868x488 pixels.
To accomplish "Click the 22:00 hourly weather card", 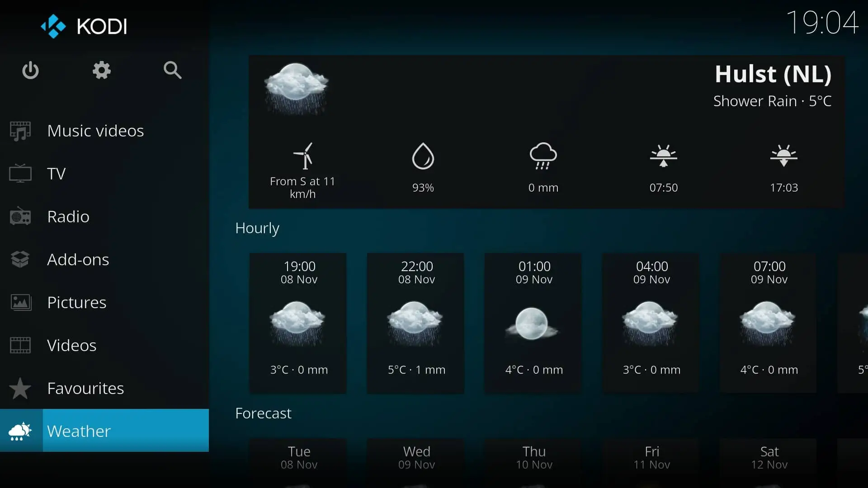I will tap(416, 322).
